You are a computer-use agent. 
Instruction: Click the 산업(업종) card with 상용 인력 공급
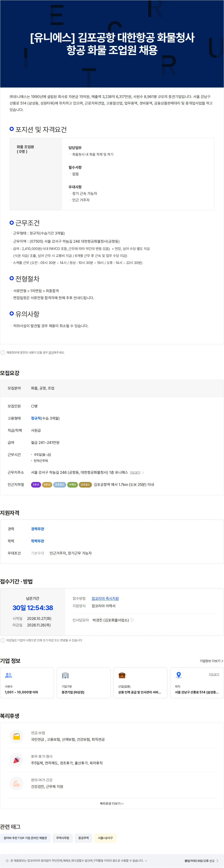point(140,683)
